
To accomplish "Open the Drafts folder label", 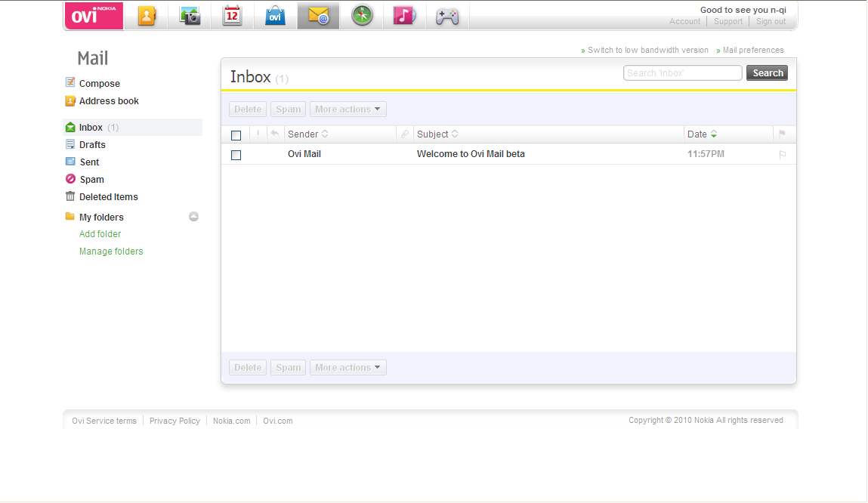I will 92,144.
